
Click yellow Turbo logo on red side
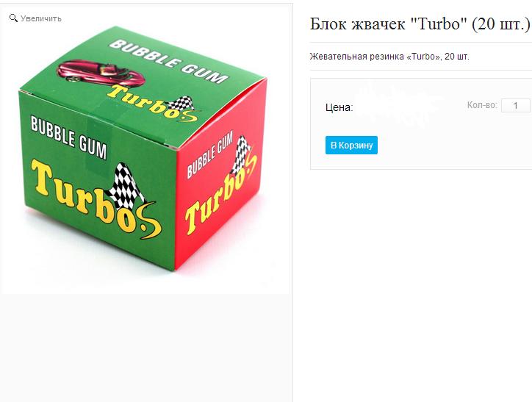click(220, 193)
